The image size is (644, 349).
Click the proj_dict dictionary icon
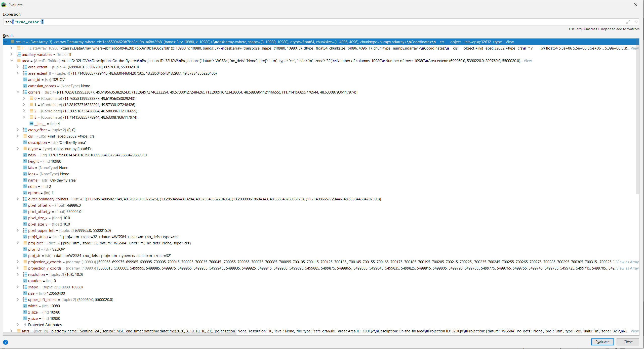[25, 243]
